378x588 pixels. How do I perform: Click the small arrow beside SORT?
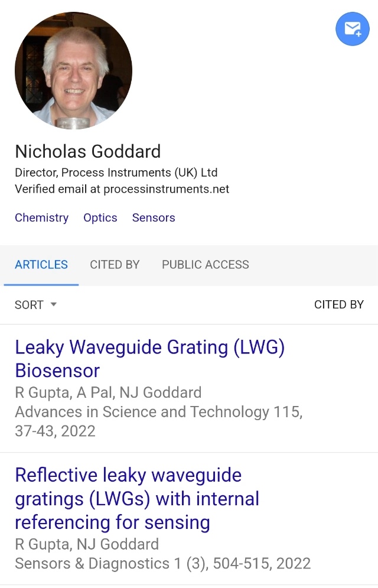(x=53, y=304)
